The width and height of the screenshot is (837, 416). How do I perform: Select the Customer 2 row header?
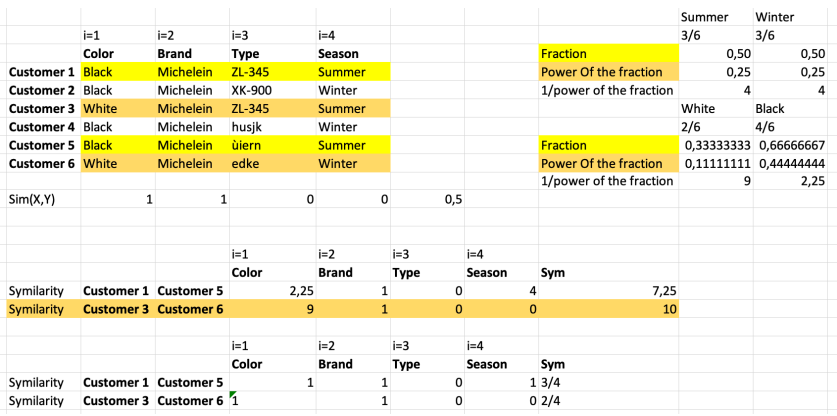tap(43, 90)
